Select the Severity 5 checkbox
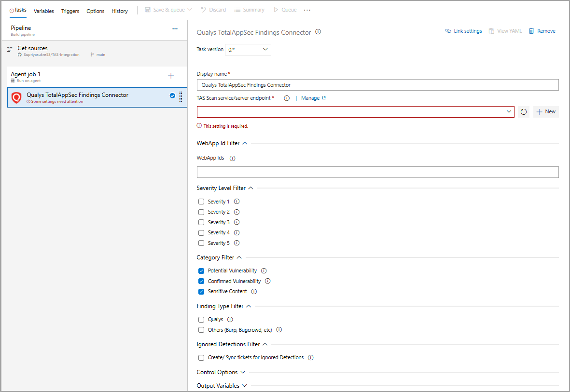The height and width of the screenshot is (392, 570). (x=201, y=243)
